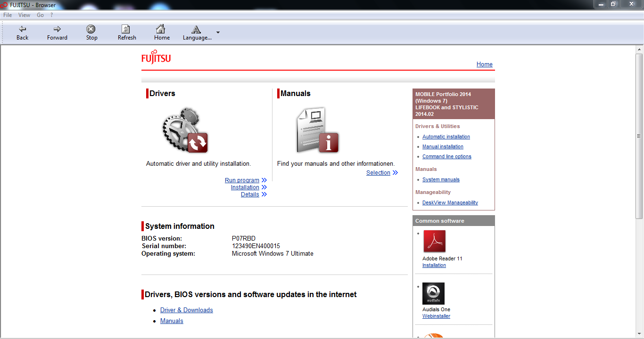Open Manual installation sidebar link
Image resolution: width=644 pixels, height=339 pixels.
pyautogui.click(x=443, y=146)
